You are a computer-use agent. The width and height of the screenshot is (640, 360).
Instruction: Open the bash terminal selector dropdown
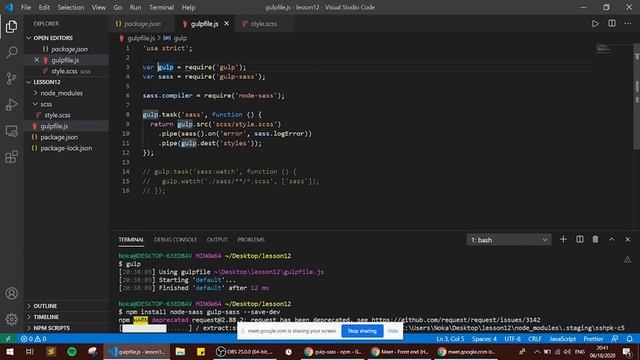point(509,240)
